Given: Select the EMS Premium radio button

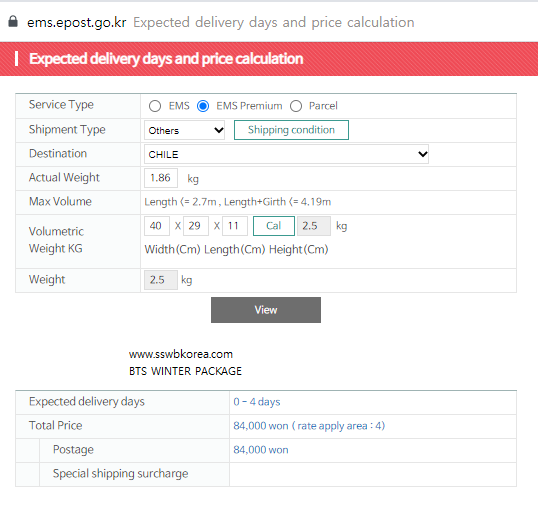Looking at the screenshot, I should pyautogui.click(x=203, y=106).
